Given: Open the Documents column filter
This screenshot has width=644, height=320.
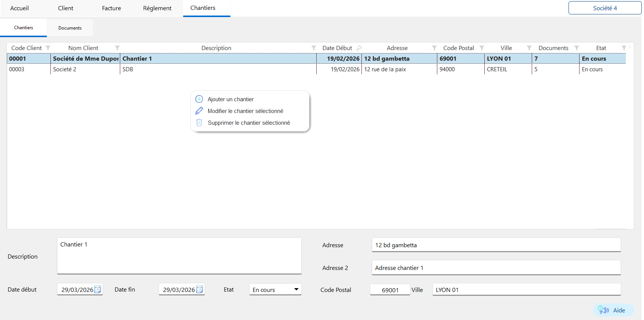Looking at the screenshot, I should [576, 48].
